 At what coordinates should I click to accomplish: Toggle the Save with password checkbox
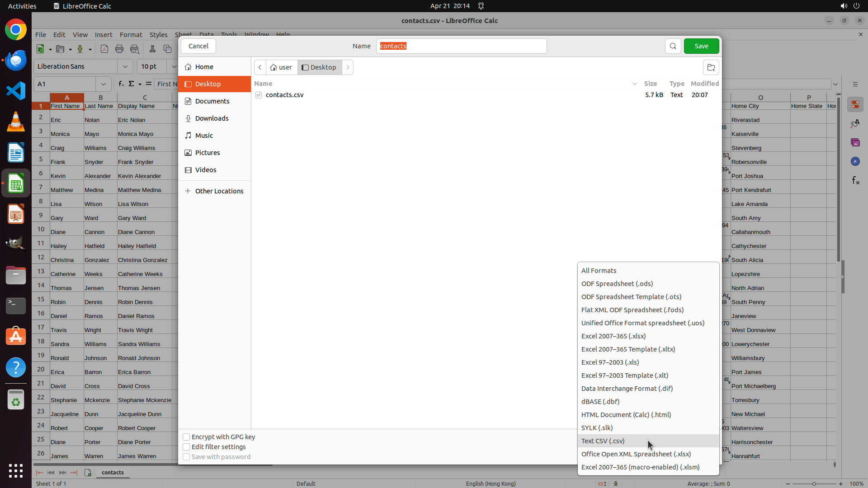[186, 457]
